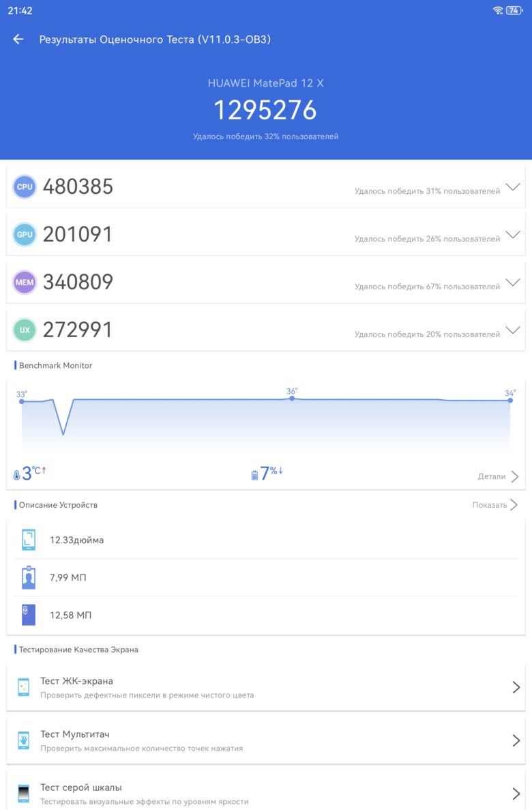Expand the UX 272991 score row
This screenshot has height=810, width=532.
[x=265, y=330]
